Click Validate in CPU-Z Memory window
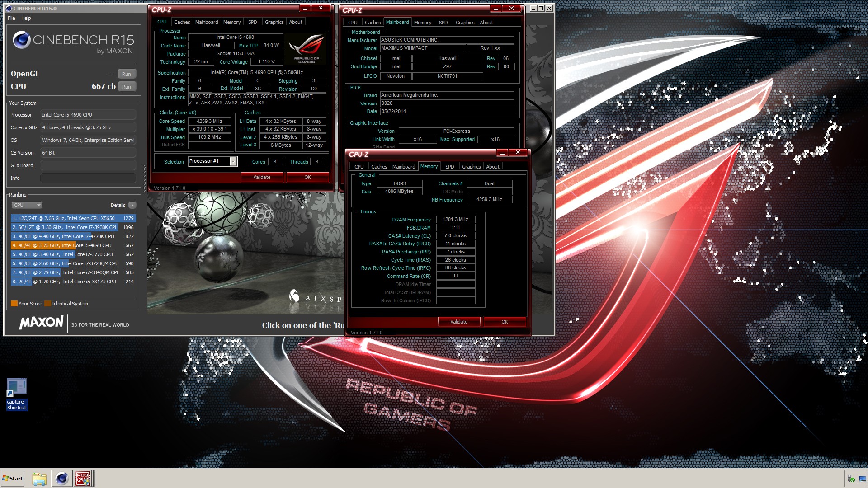Viewport: 868px width, 488px height. (x=459, y=322)
